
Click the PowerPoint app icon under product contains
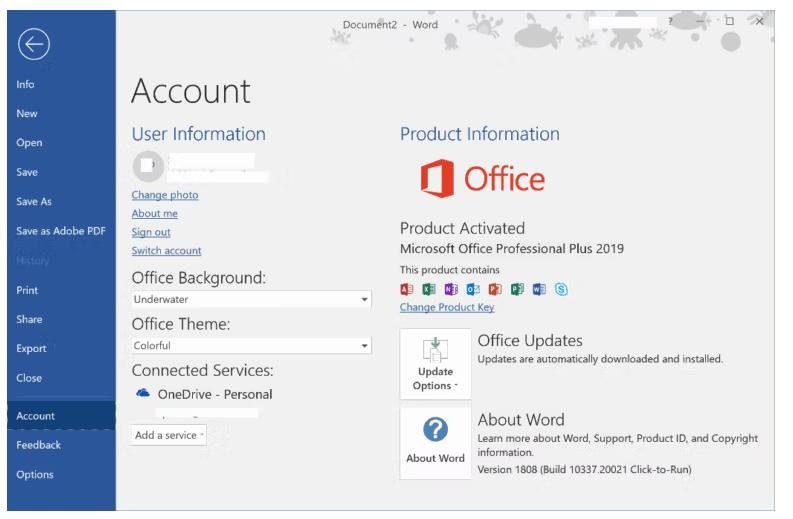tap(495, 289)
